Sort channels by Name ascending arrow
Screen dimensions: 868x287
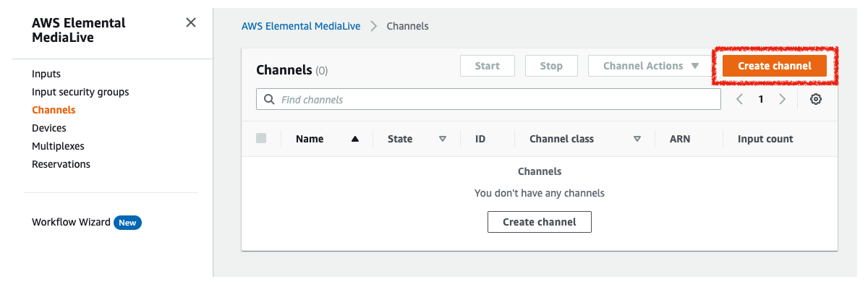(x=355, y=139)
